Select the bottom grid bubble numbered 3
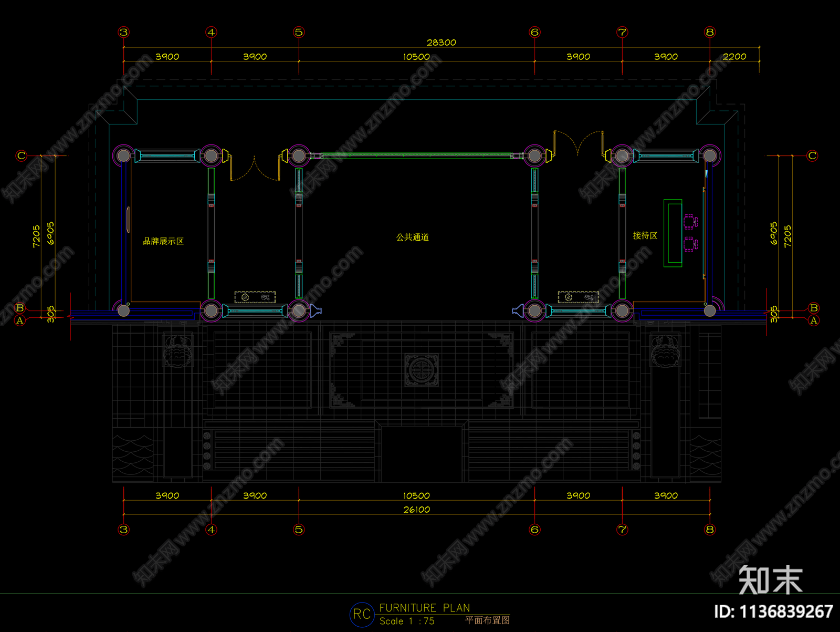Viewport: 840px width, 632px height. (x=123, y=530)
